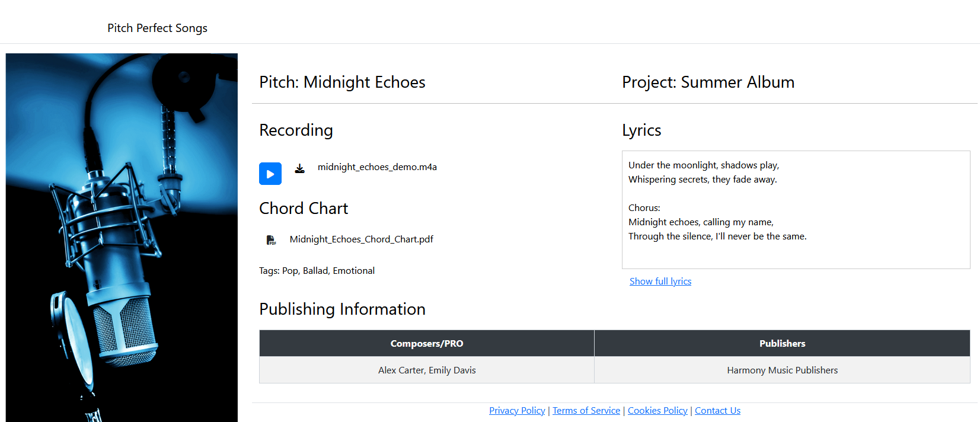This screenshot has height=422, width=980.
Task: Open Midnight_Echoes_Chord_Chart.pdf
Action: pyautogui.click(x=361, y=239)
